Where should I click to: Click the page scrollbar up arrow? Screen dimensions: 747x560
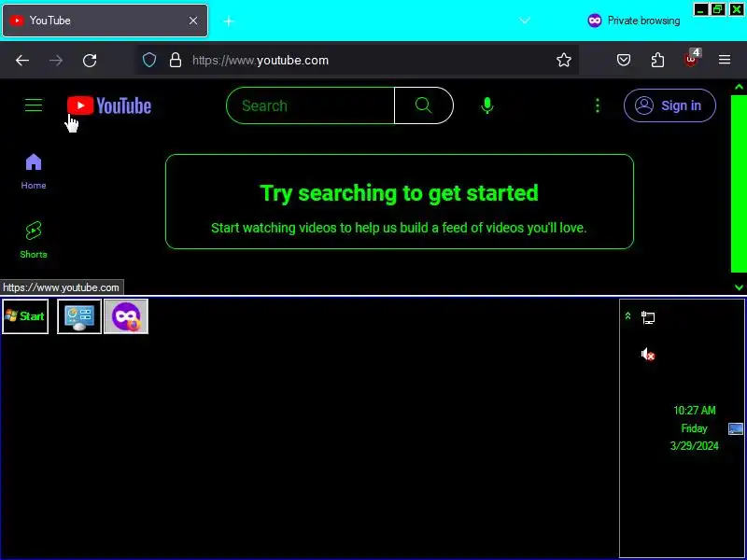[739, 87]
